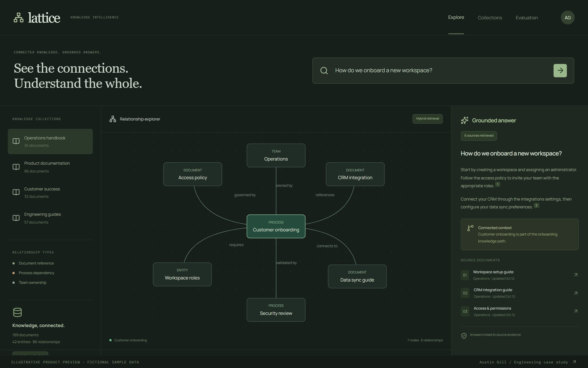Select the Engineering guides collection
The image size is (588, 368).
(x=50, y=218)
